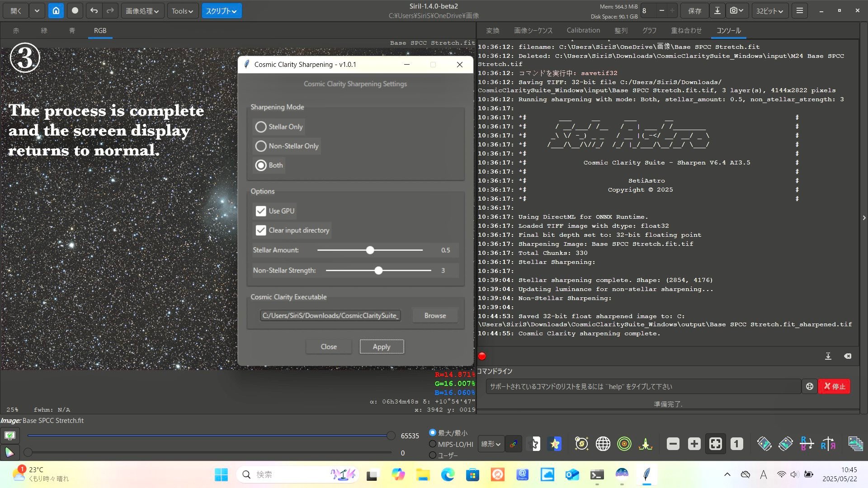The width and height of the screenshot is (868, 488).
Task: Select Stellar Only sharpening mode
Action: point(279,127)
